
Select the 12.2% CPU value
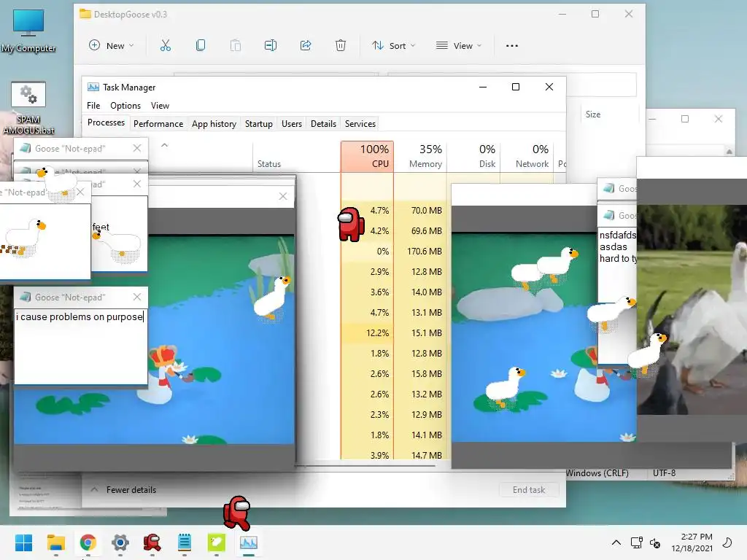pos(377,332)
